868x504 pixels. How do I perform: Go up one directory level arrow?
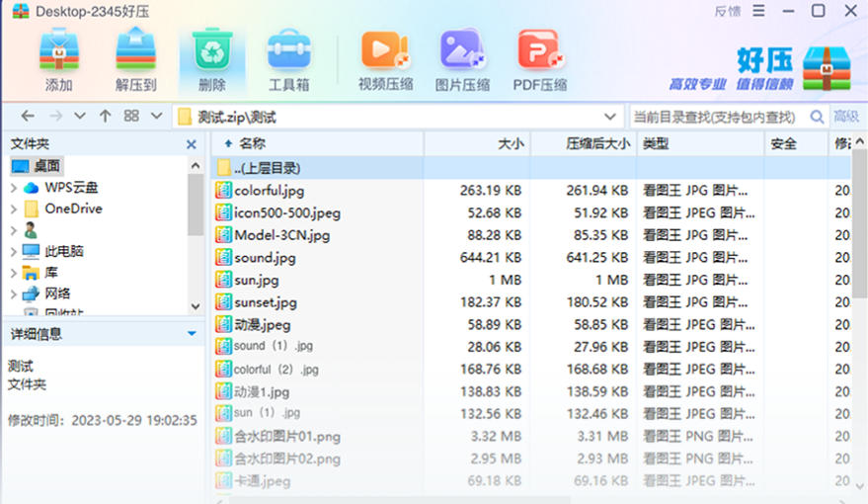tap(106, 117)
